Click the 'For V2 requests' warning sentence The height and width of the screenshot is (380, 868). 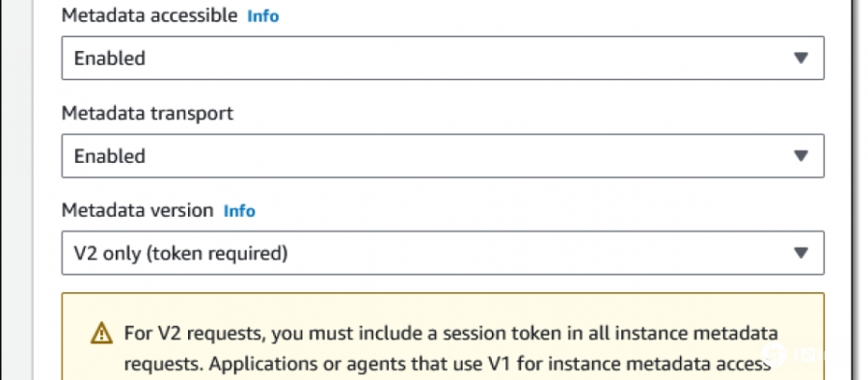[450, 334]
